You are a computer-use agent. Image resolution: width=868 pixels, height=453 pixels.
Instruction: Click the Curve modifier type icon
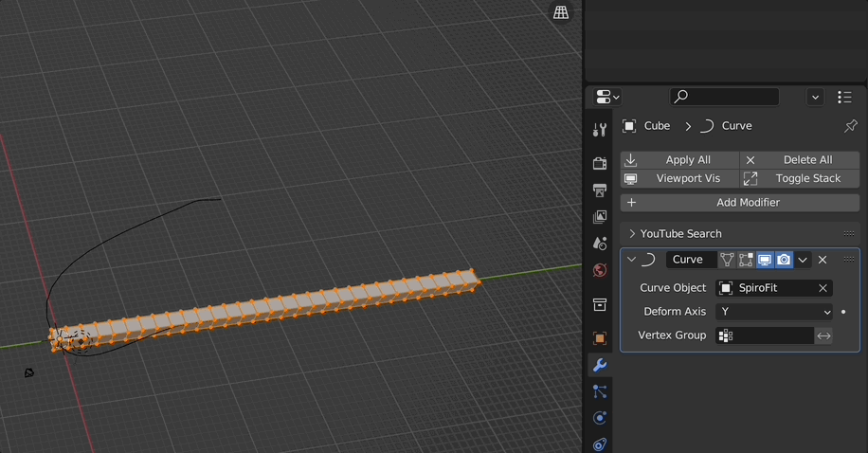(648, 259)
